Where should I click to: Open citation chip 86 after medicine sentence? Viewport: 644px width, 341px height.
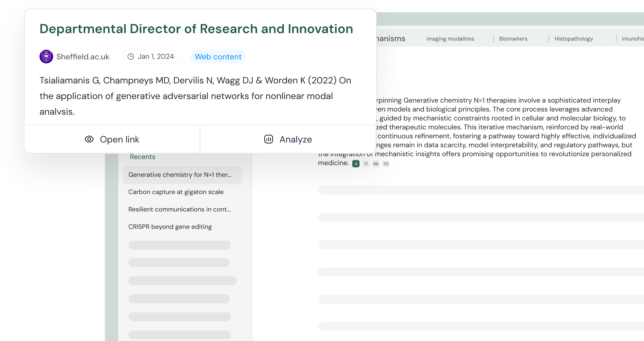click(376, 164)
